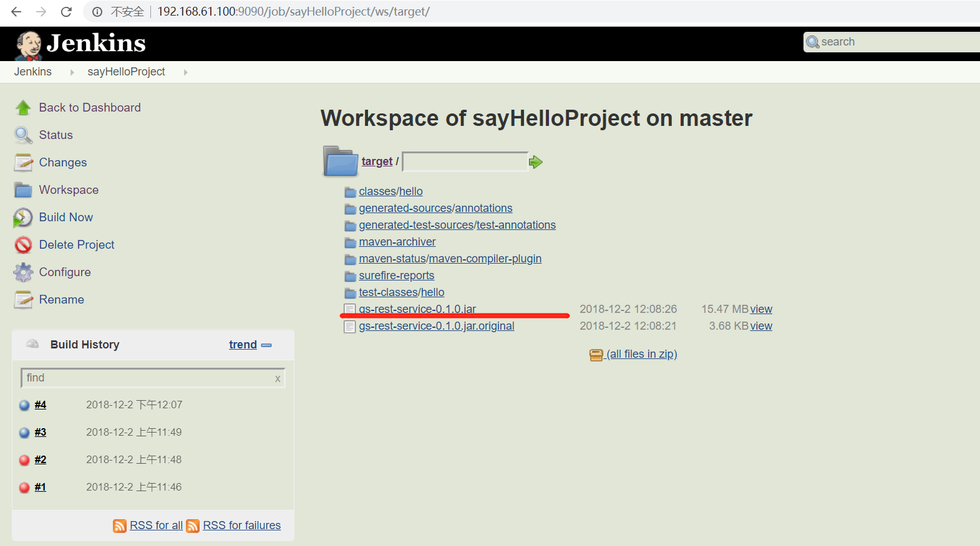Click the large target folder icon
Viewport: 980px width, 546px height.
340,161
